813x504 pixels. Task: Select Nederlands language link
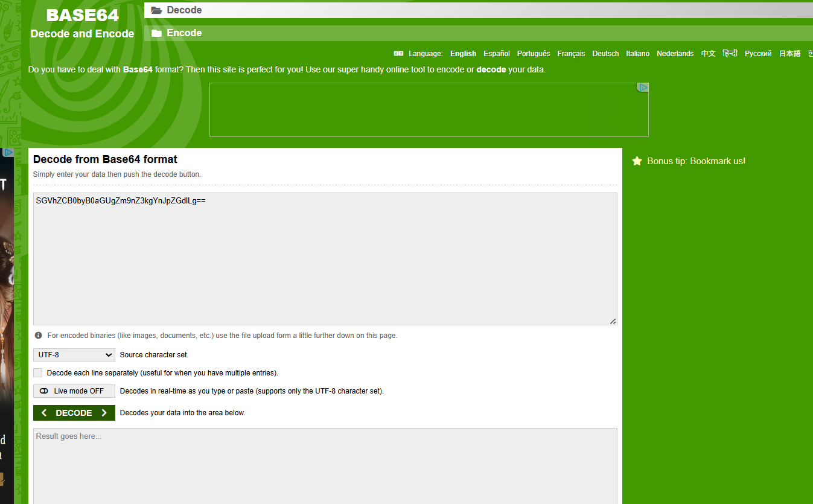click(675, 54)
